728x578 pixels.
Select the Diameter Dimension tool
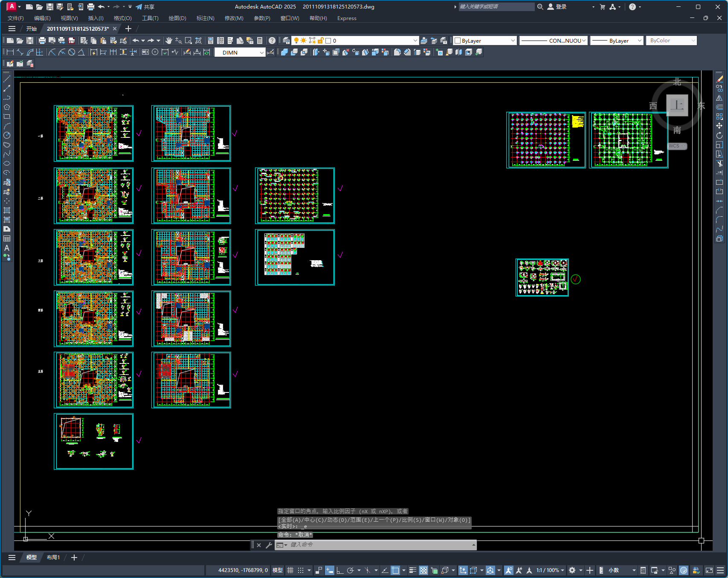pyautogui.click(x=72, y=52)
